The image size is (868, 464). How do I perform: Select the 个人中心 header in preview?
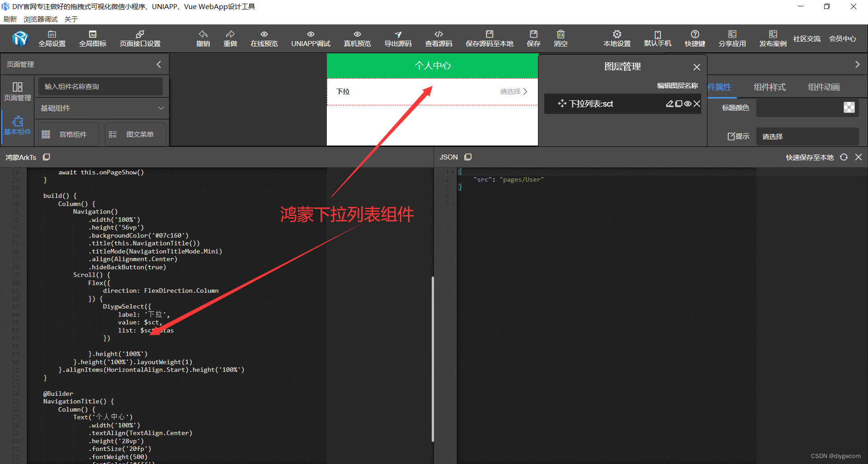coord(433,66)
